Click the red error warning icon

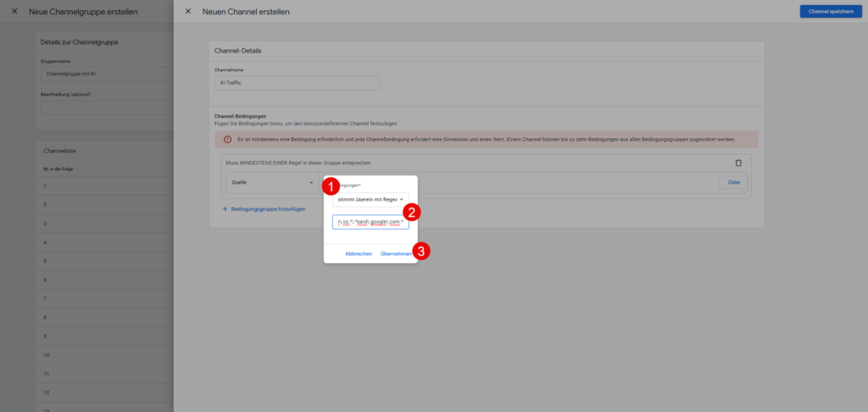tap(227, 139)
